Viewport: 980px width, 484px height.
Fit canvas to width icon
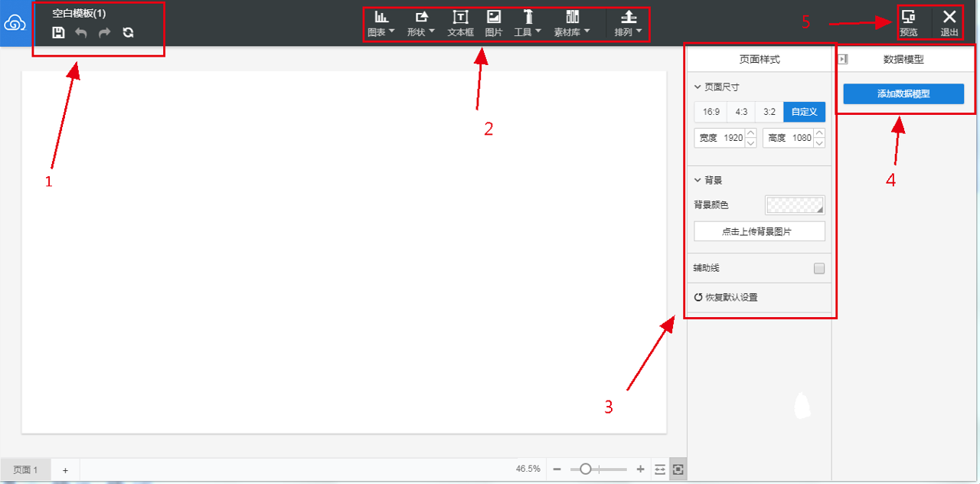(x=660, y=469)
